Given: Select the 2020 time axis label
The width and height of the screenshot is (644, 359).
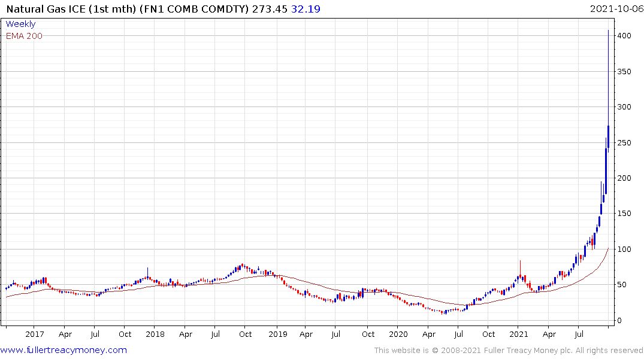Looking at the screenshot, I should (398, 334).
